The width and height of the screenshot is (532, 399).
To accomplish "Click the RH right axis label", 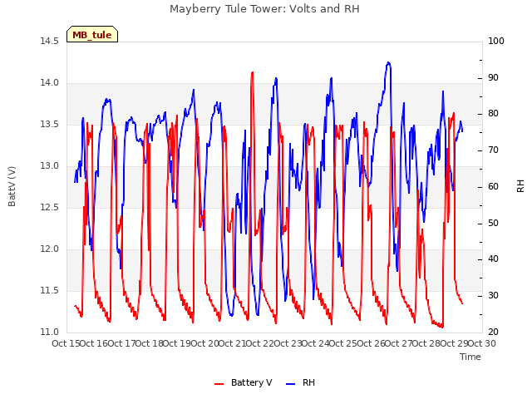I will pyautogui.click(x=520, y=186).
